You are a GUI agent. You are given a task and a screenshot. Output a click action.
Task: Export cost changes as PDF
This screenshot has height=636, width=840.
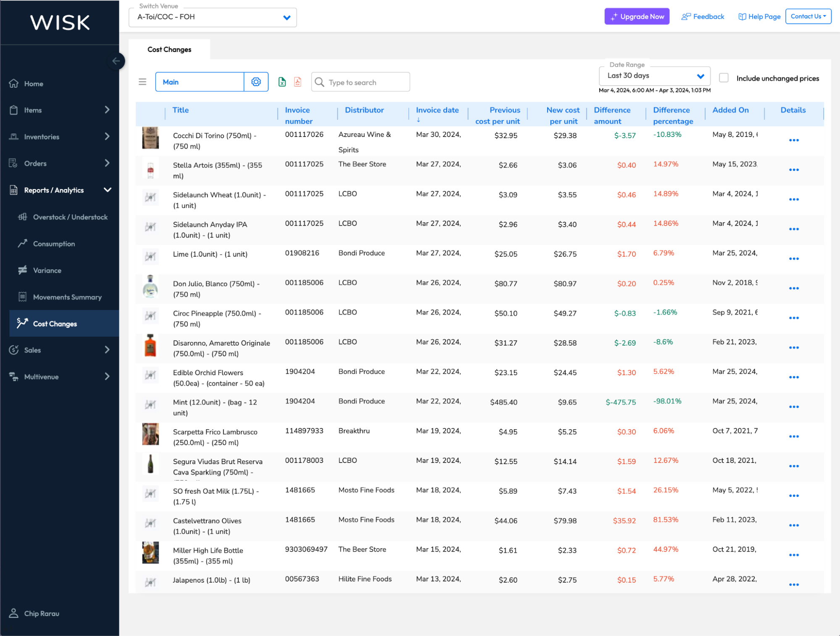point(297,81)
